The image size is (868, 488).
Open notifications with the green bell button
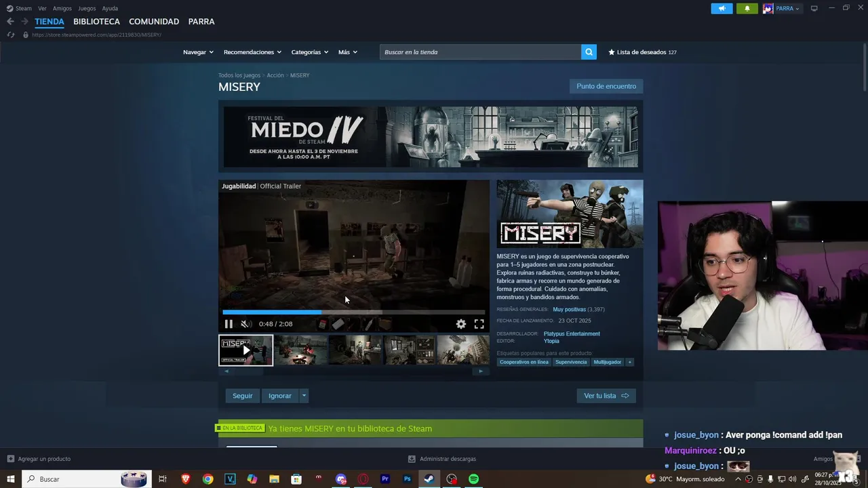(747, 9)
